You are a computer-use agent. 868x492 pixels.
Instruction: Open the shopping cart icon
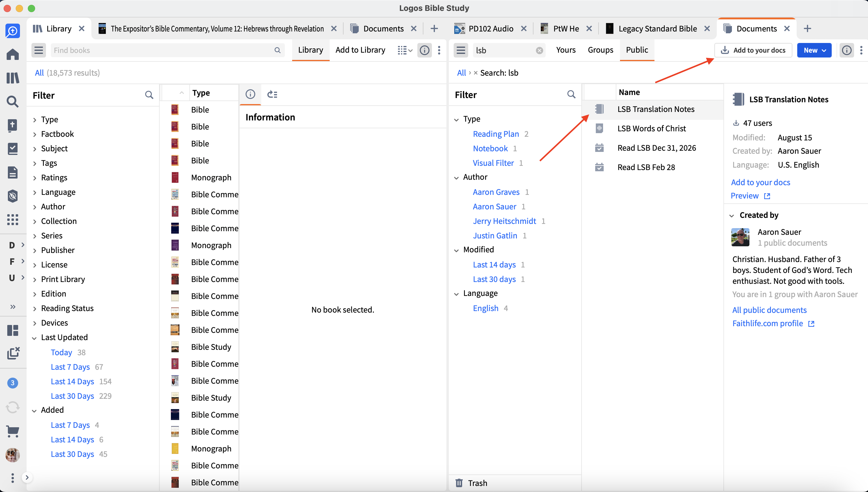[13, 431]
